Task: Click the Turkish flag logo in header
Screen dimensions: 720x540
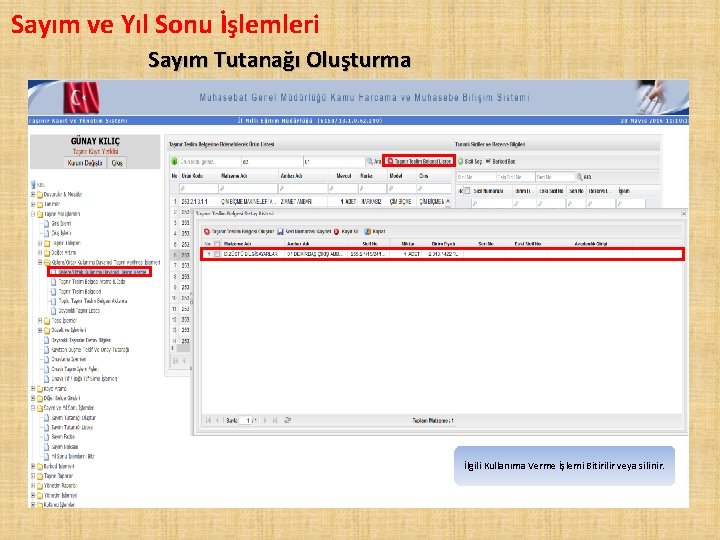Action: tap(81, 97)
